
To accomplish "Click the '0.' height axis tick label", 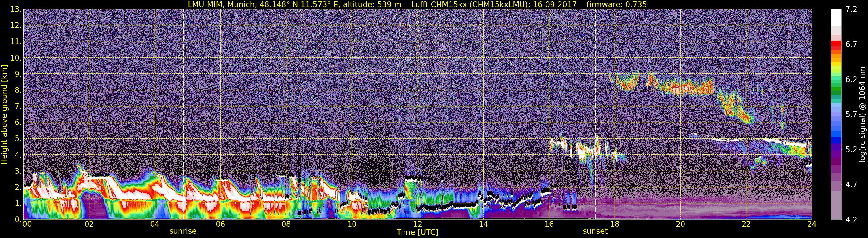I will click(x=18, y=220).
